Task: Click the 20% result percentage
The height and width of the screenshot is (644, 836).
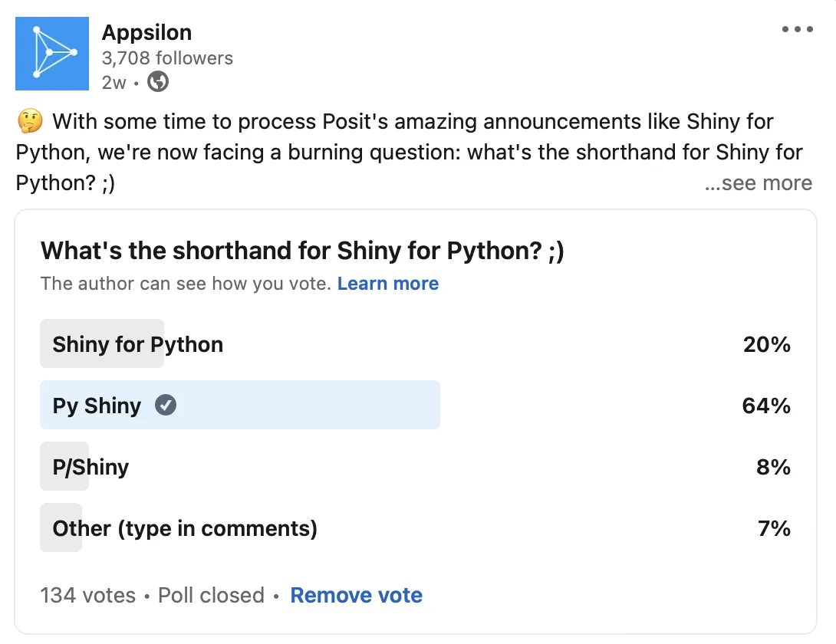Action: (766, 344)
